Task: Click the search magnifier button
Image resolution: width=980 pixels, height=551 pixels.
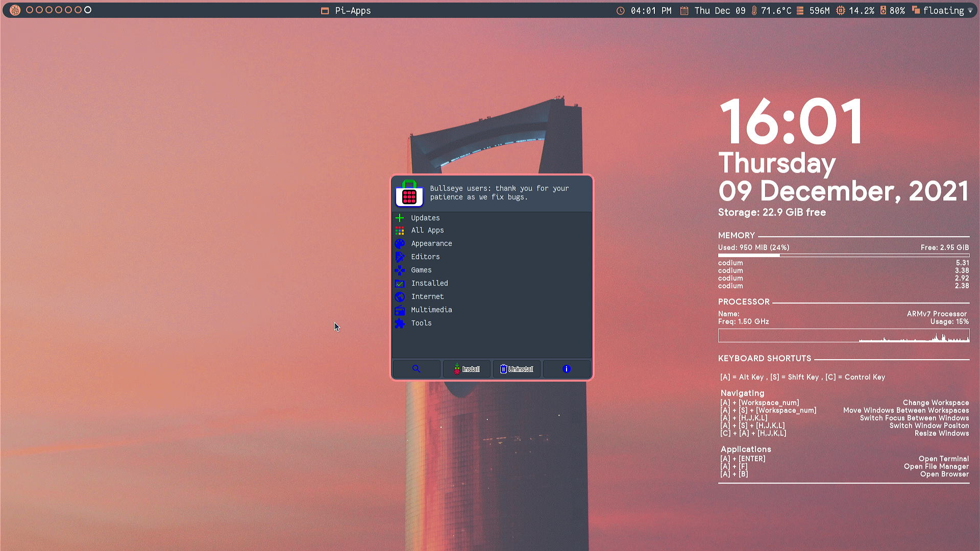Action: pos(416,369)
